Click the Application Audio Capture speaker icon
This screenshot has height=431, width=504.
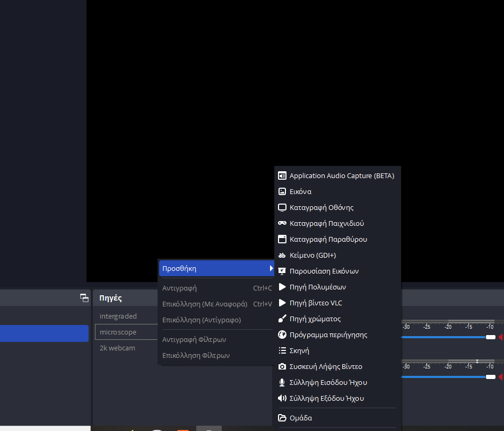point(282,175)
